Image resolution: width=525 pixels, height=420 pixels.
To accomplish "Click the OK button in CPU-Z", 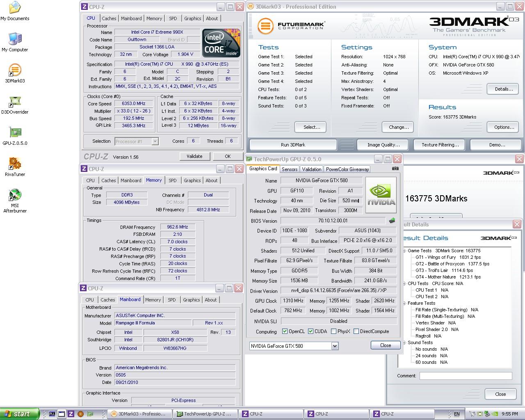I will pos(228,156).
